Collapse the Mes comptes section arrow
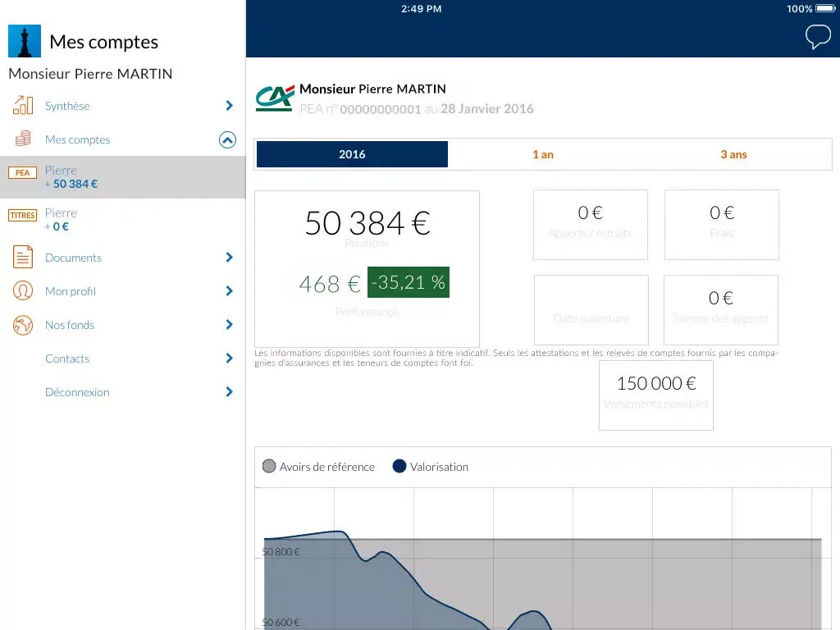Image resolution: width=840 pixels, height=630 pixels. 228,139
